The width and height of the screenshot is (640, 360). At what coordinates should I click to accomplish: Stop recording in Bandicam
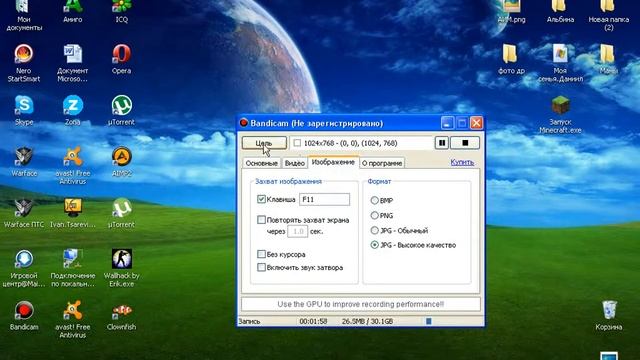tap(465, 143)
